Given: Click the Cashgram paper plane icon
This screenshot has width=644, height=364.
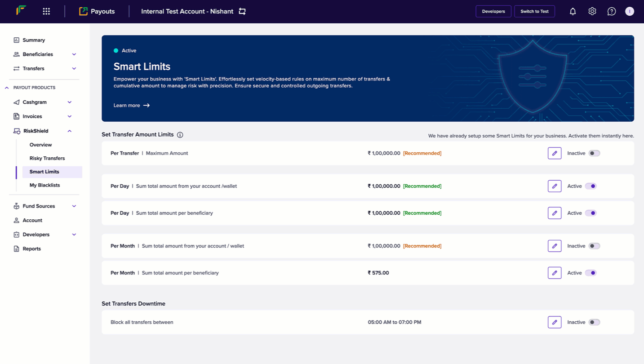Looking at the screenshot, I should click(x=17, y=102).
